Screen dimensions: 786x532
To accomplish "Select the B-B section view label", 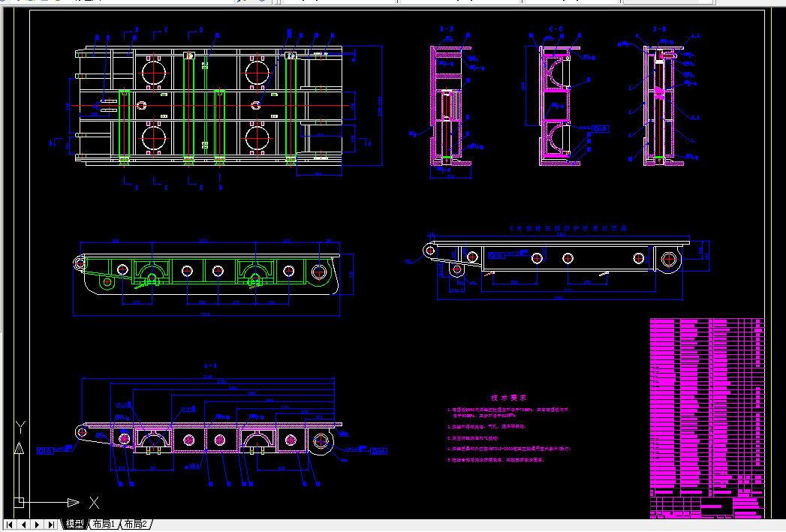I will tap(447, 29).
